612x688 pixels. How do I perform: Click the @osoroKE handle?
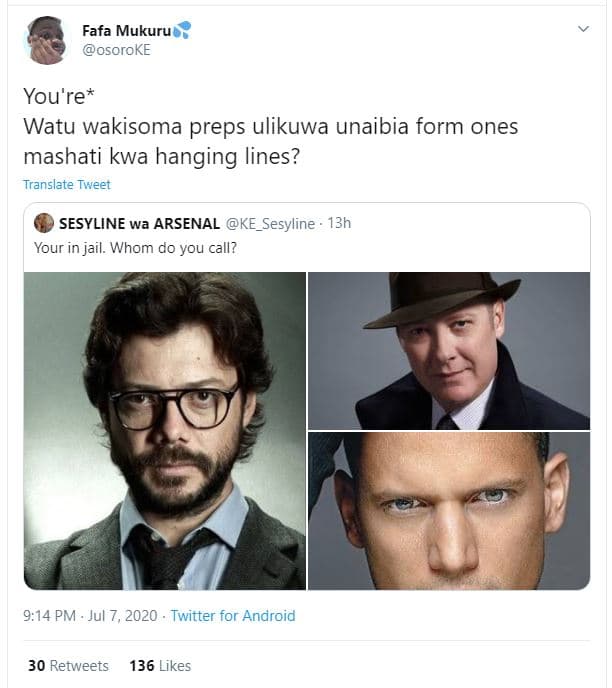coord(116,50)
